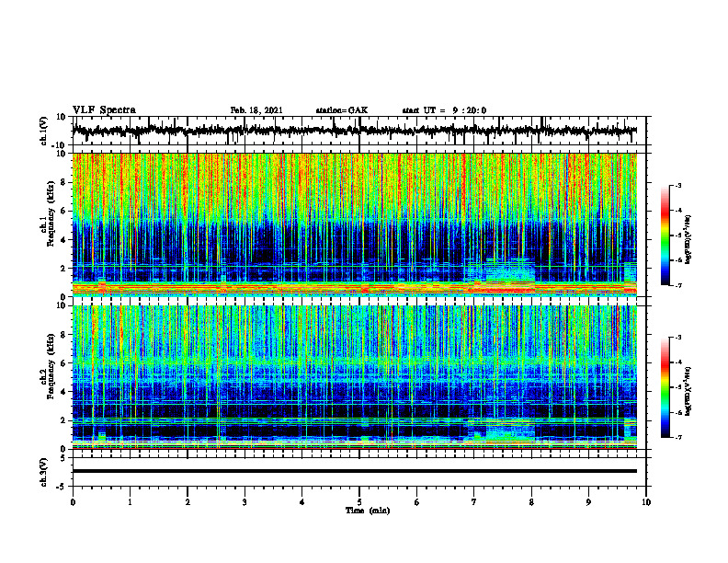Click time axis tick label "7"
Viewport: 728px width, 563px height.
pos(474,502)
